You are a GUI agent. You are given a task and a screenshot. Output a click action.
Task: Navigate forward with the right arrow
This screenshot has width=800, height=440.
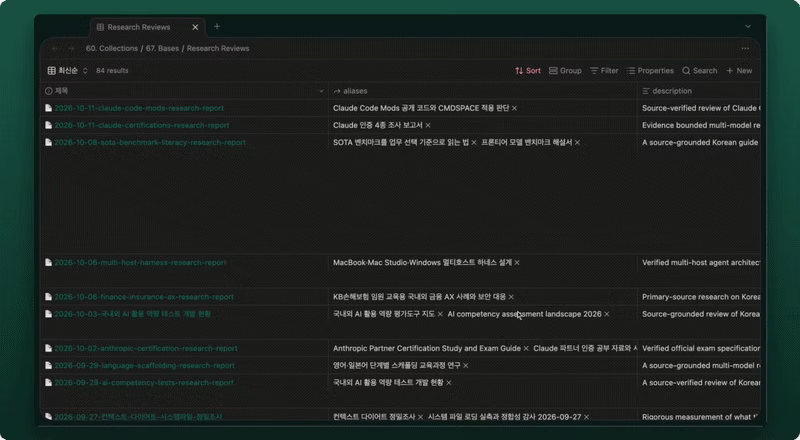[x=71, y=48]
